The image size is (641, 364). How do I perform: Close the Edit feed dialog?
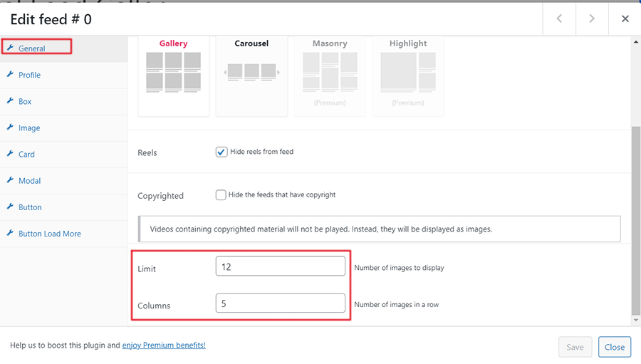point(625,19)
